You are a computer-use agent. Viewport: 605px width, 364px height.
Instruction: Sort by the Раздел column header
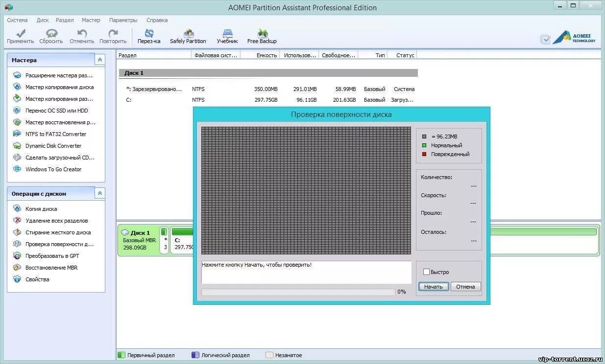click(154, 55)
